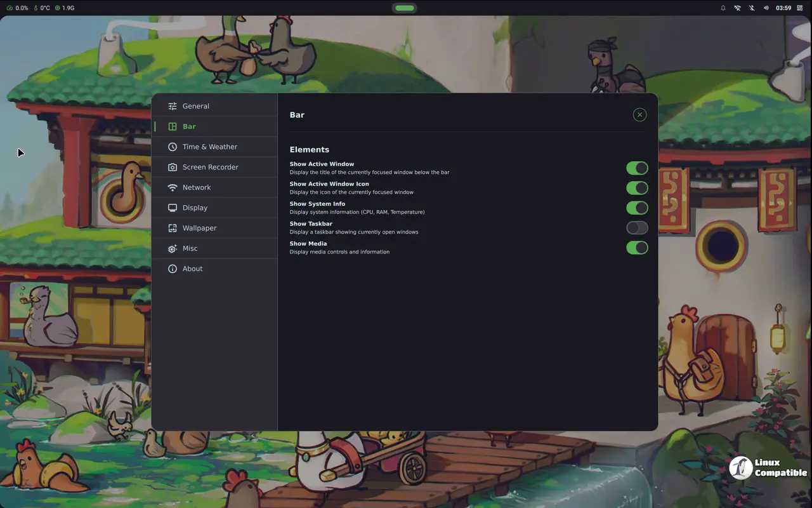Enable the Show Taskbar toggle

pos(637,227)
